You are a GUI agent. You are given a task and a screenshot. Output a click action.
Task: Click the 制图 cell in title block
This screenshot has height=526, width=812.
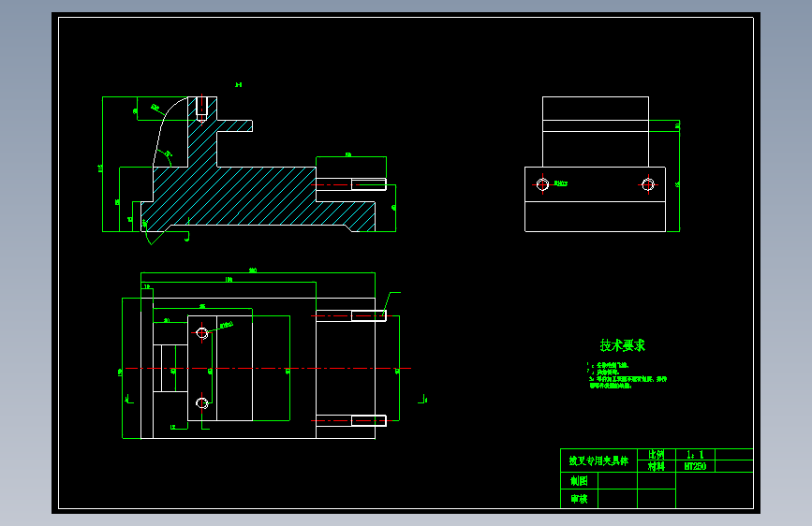click(579, 481)
